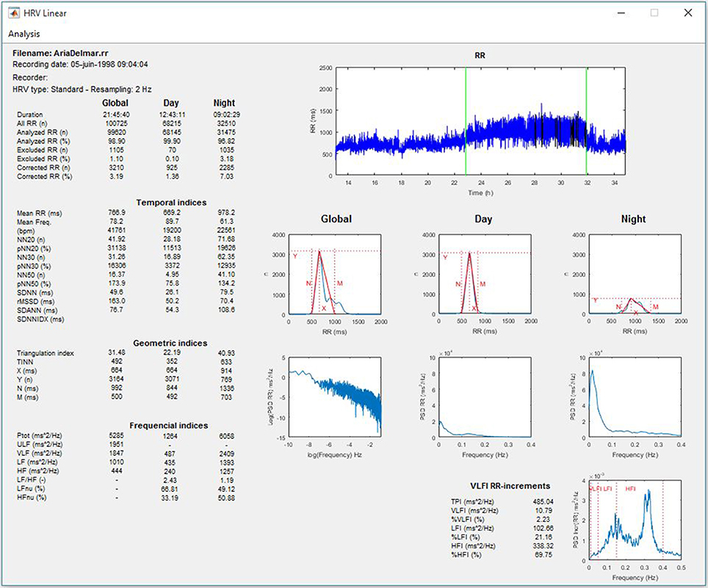Close the HRV Linear window
The height and width of the screenshot is (588, 708).
coord(687,13)
